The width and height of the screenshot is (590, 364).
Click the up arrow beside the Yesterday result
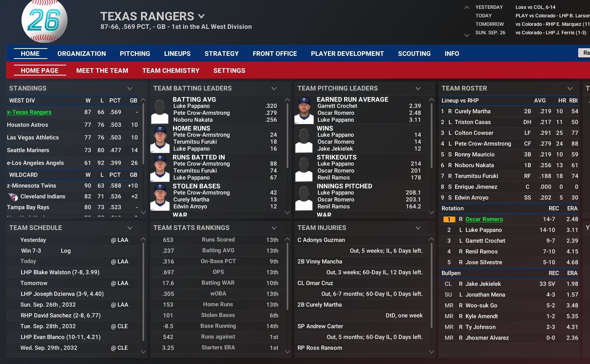click(467, 7)
